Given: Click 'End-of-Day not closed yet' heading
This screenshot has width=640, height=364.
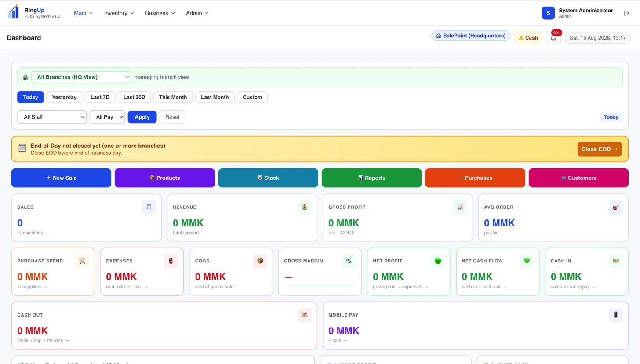Looking at the screenshot, I should coord(98,146).
